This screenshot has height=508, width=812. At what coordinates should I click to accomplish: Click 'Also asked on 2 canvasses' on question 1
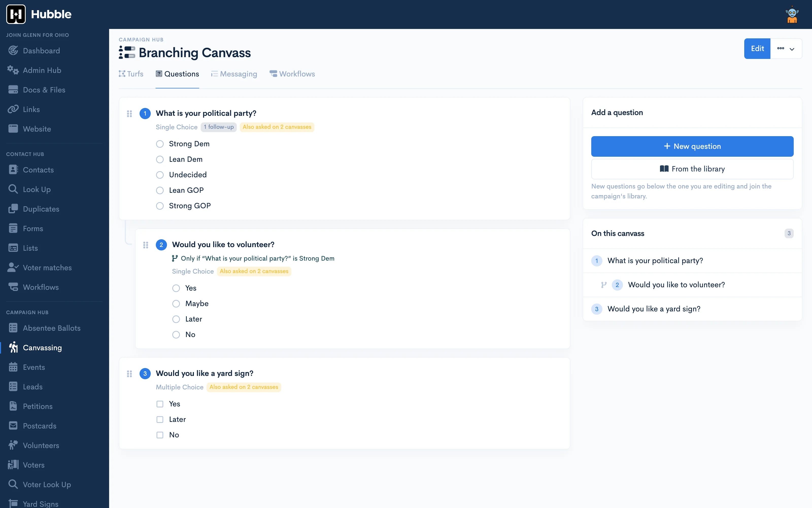coord(277,127)
